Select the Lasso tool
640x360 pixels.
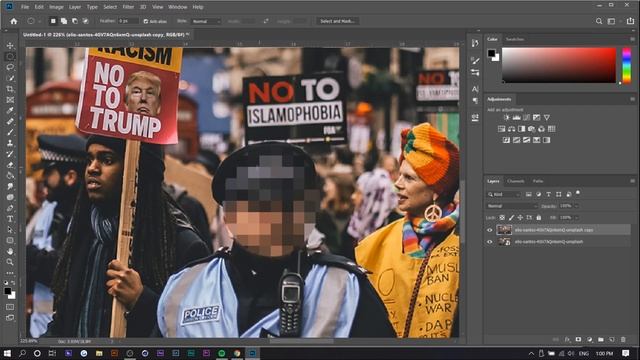10,67
